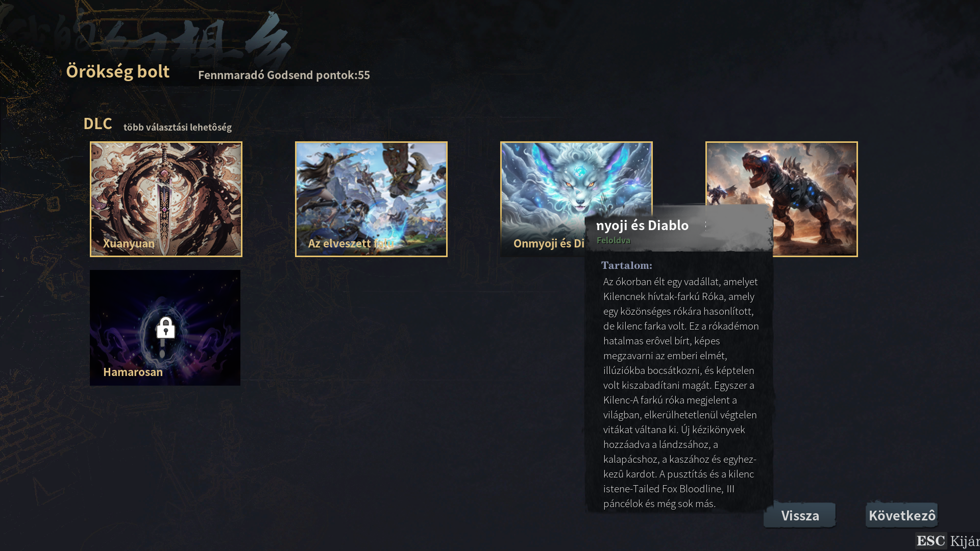
Task: Click the több választási lehetőség label
Action: pos(178,127)
